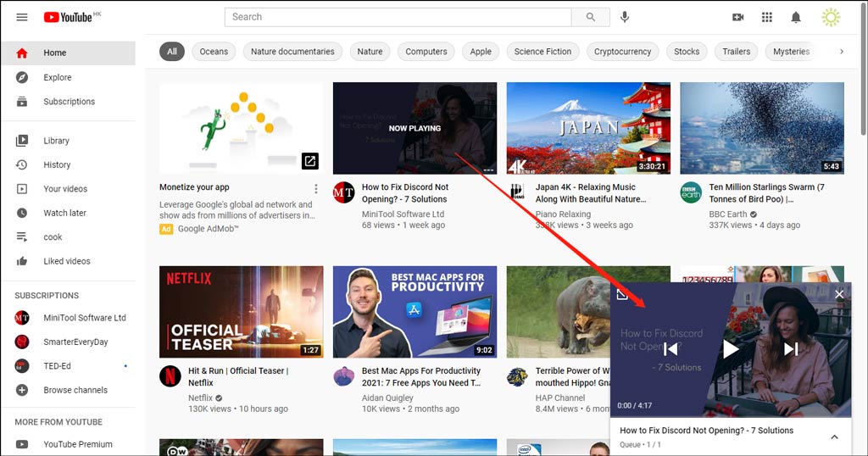Screen dimensions: 868x456
Task: Select the Computers filter chip
Action: [x=426, y=52]
